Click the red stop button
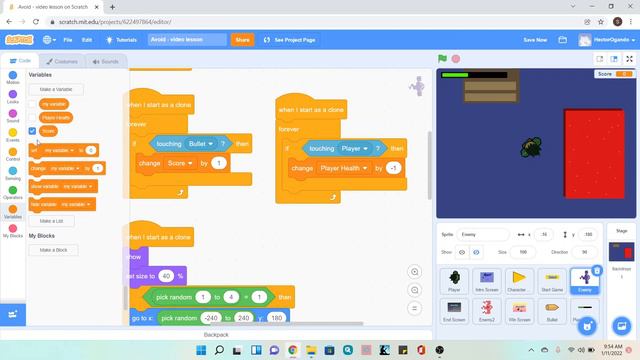 (x=456, y=59)
